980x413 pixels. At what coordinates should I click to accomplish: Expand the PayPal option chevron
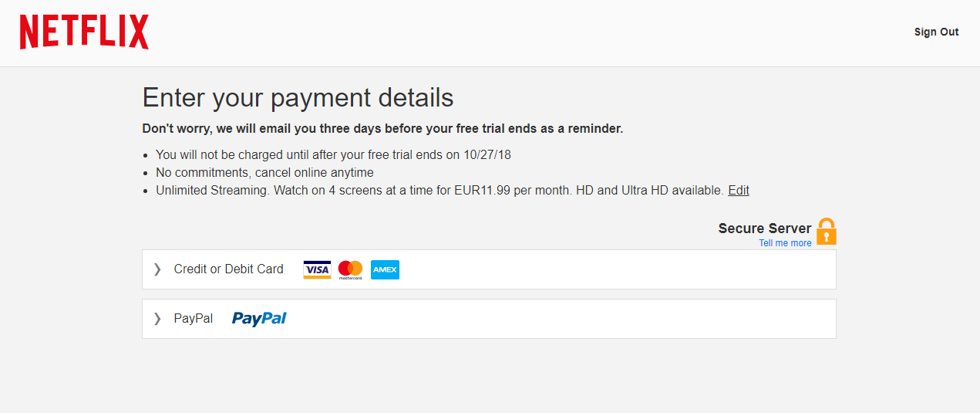(x=157, y=318)
